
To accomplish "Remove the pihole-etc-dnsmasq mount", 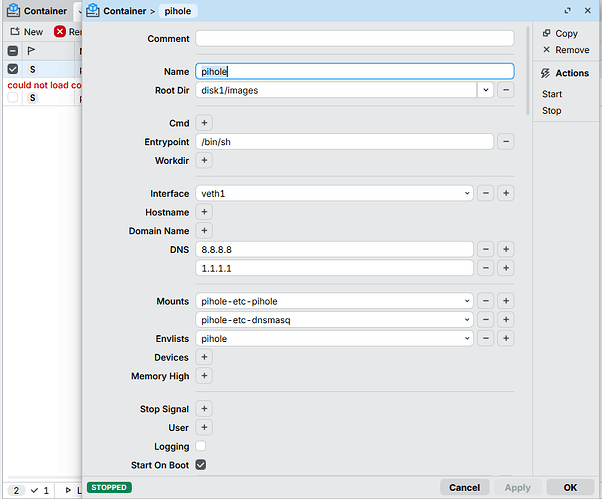I will click(486, 320).
